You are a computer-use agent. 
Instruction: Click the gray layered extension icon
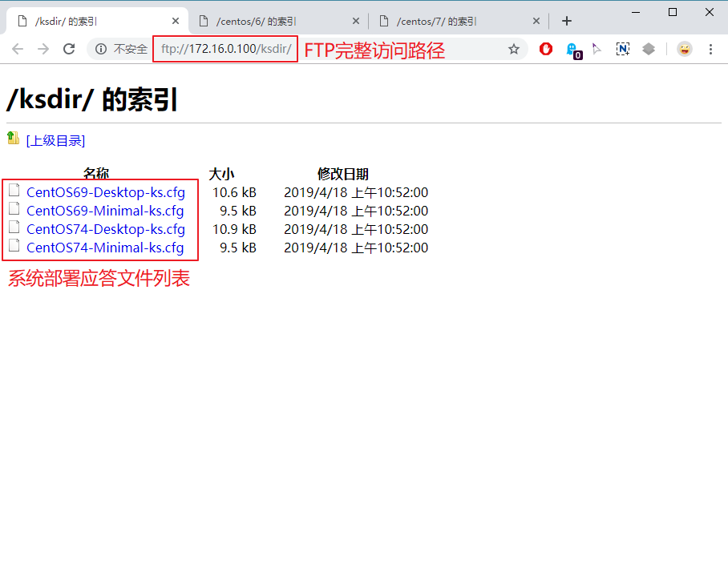649,49
